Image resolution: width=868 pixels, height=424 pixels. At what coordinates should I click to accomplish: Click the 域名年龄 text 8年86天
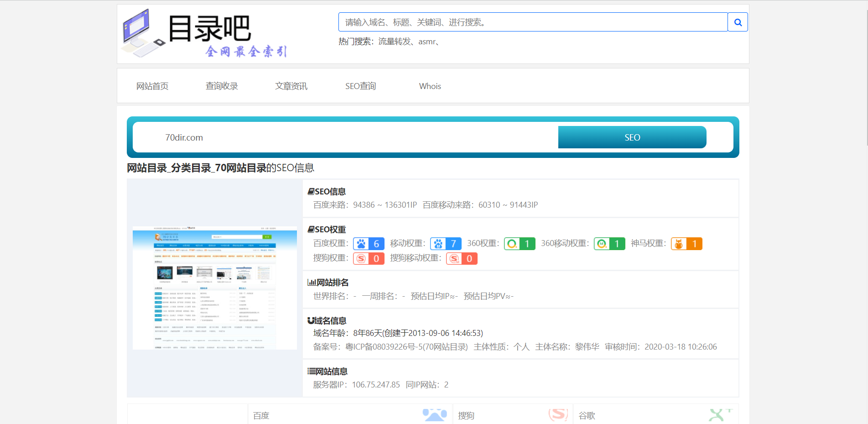(367, 333)
